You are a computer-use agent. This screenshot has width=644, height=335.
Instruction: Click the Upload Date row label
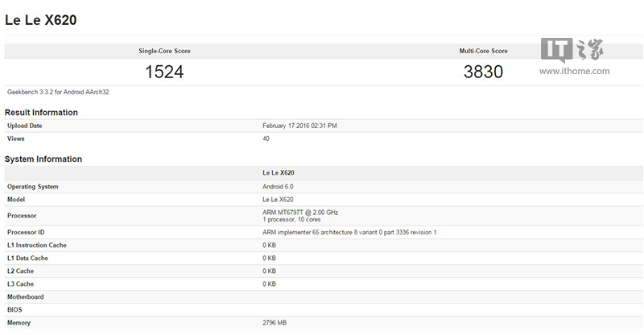coord(25,126)
